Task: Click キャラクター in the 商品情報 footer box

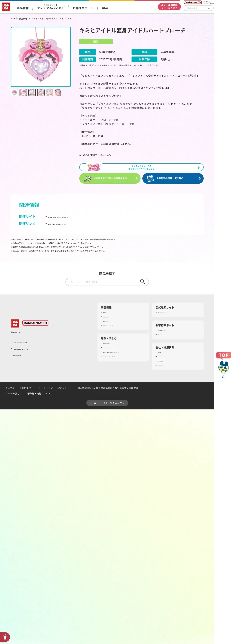Action: click(x=105, y=321)
